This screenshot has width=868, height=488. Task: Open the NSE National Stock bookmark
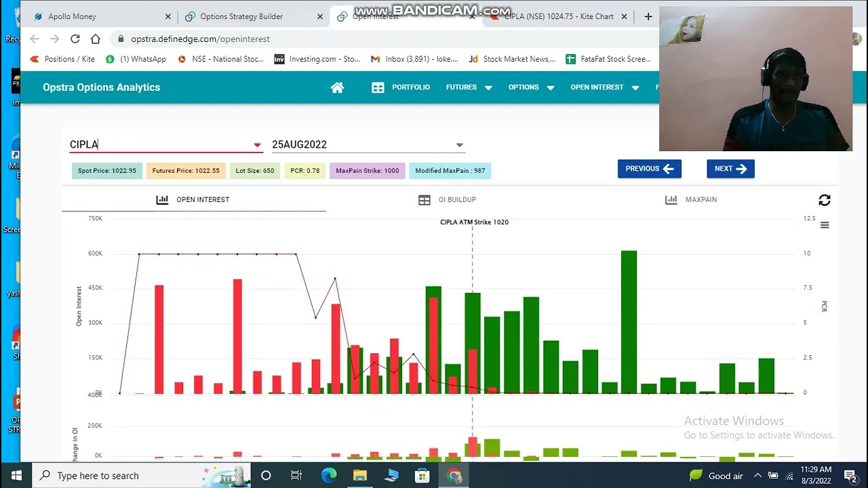point(220,59)
